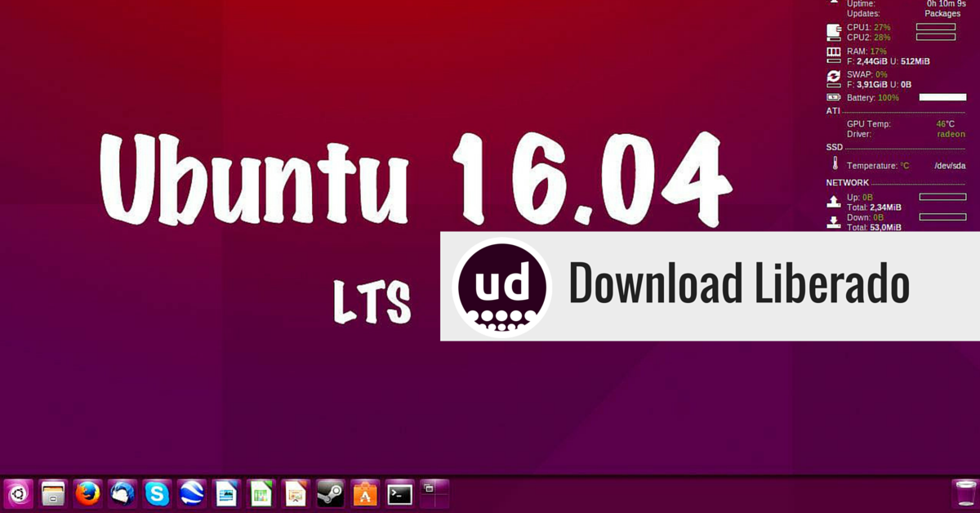Launch Thunderbird mail from the dock
980x513 pixels.
[x=122, y=494]
